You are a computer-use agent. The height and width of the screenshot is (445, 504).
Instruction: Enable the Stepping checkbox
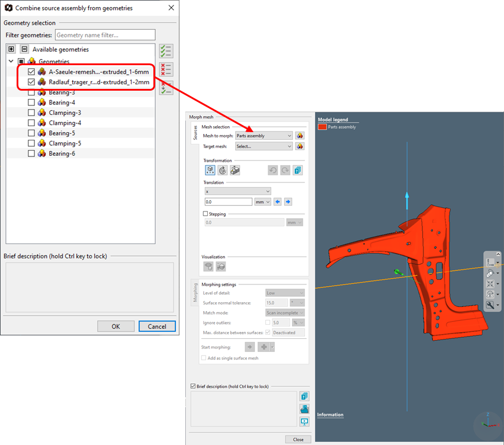tap(206, 213)
